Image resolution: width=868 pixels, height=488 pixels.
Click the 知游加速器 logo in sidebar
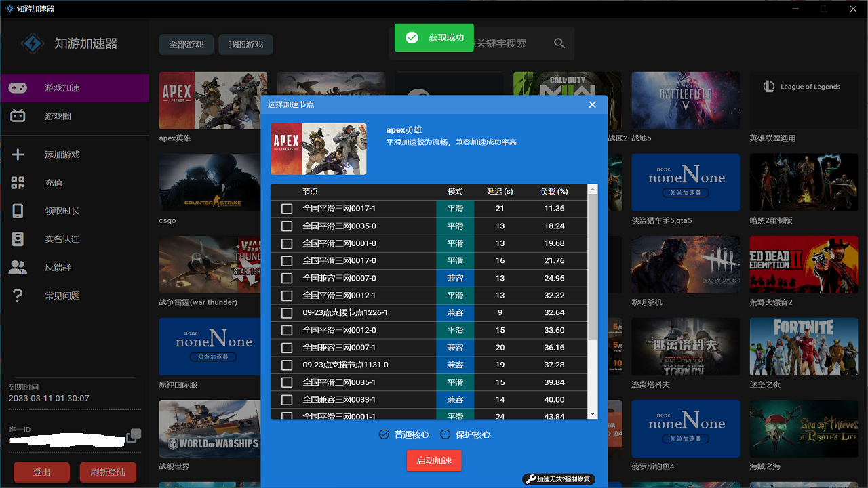click(x=32, y=43)
